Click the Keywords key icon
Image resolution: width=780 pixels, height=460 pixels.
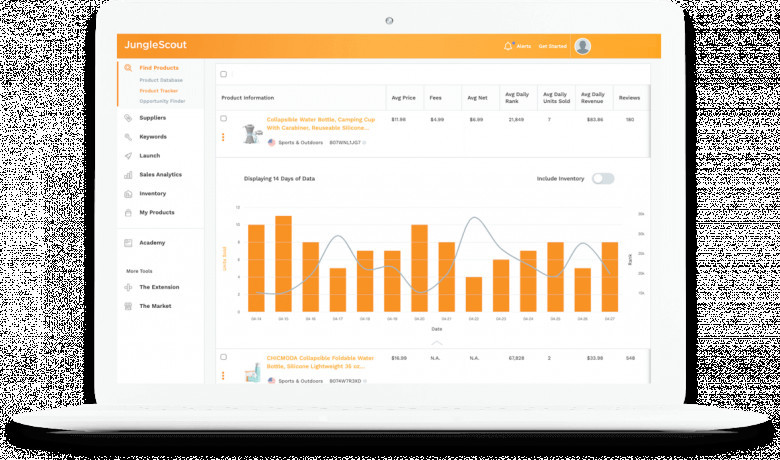pyautogui.click(x=128, y=137)
